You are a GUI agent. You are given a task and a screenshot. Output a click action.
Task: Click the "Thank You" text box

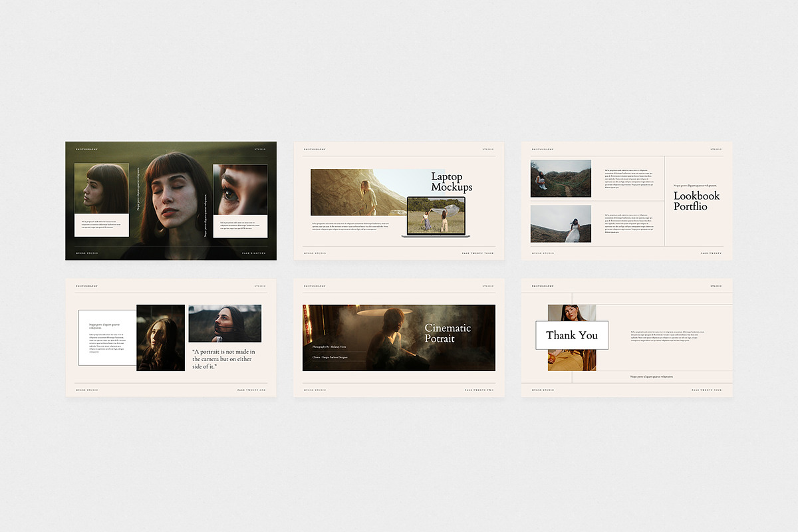coord(572,335)
